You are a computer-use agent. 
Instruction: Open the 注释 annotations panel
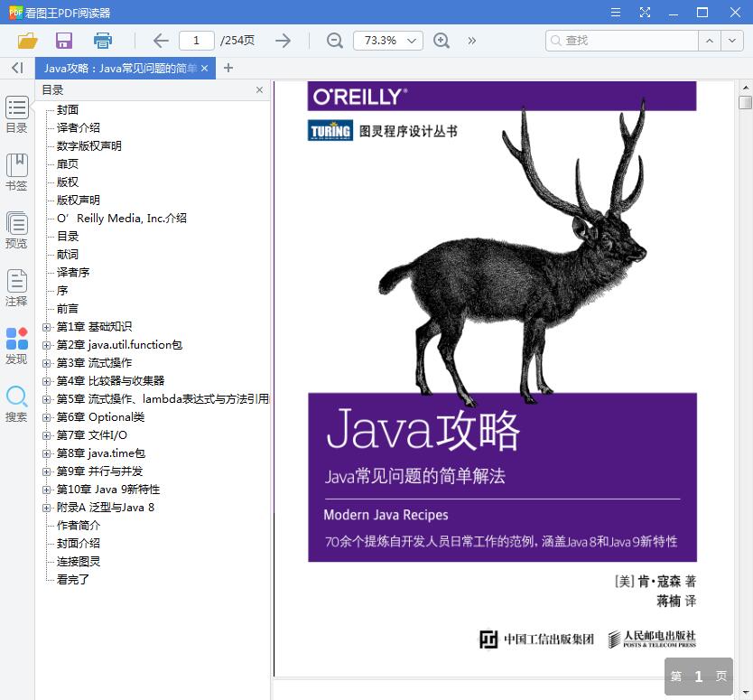click(17, 288)
